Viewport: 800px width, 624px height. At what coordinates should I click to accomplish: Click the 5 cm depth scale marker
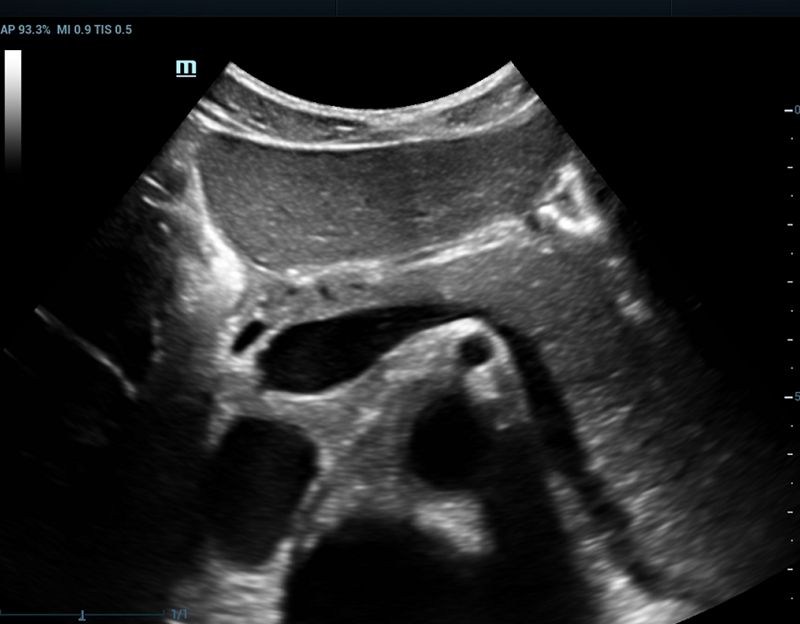(792, 397)
